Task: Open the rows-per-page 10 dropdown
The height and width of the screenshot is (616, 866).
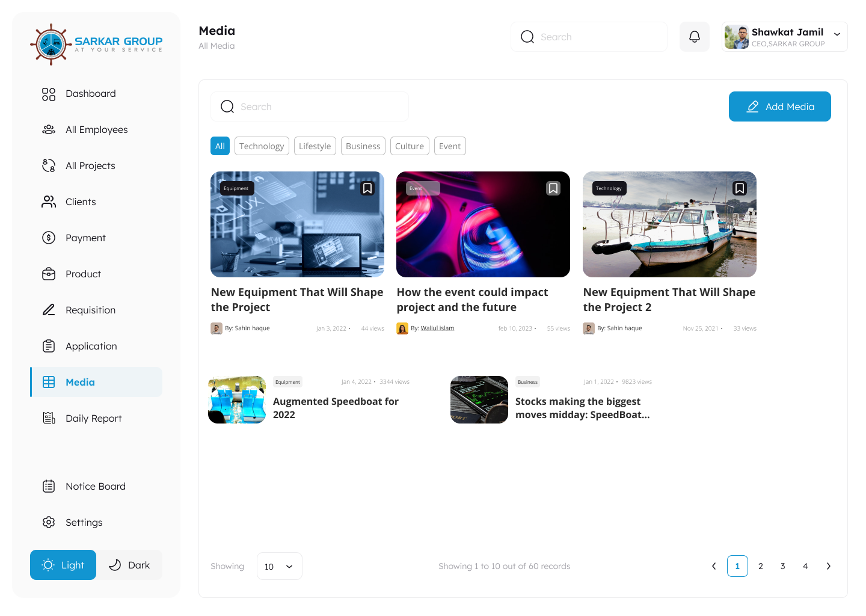Action: pyautogui.click(x=279, y=566)
